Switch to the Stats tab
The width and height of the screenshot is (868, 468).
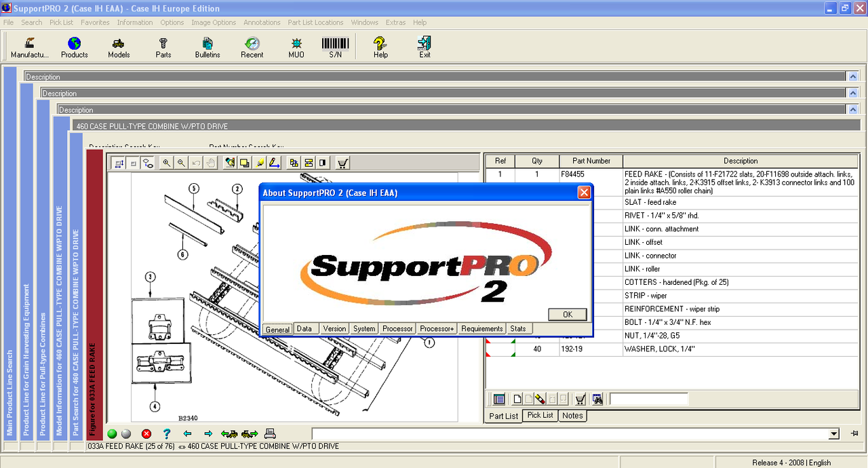(518, 328)
